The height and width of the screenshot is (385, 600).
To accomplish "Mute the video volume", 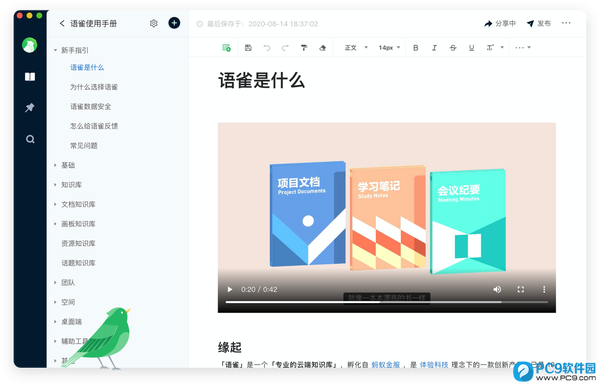I will point(497,289).
